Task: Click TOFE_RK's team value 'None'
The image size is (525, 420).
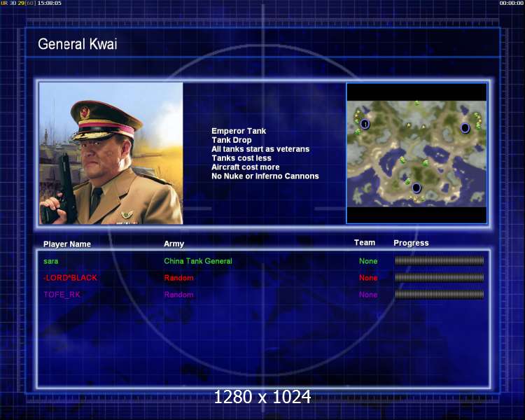Action: point(368,295)
